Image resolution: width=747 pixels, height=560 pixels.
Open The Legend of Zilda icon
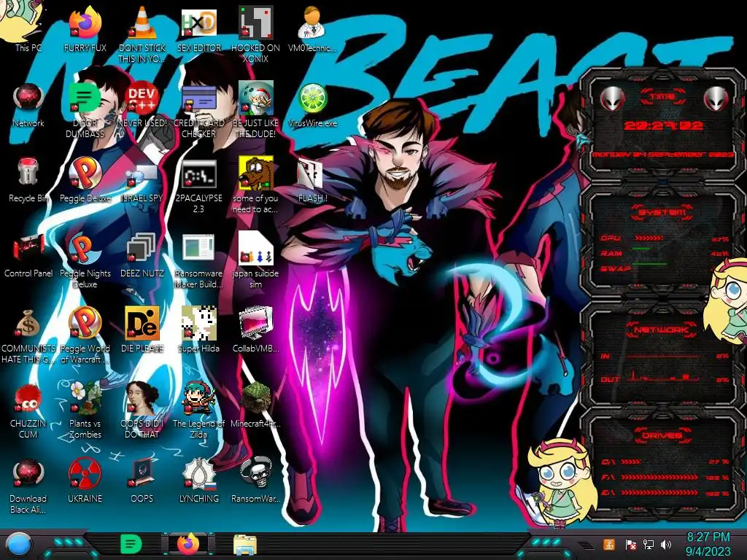pyautogui.click(x=198, y=411)
